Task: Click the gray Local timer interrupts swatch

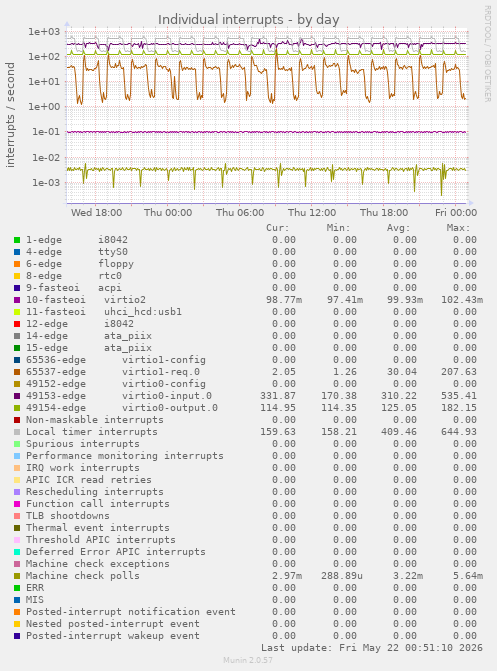Action: coord(17,432)
